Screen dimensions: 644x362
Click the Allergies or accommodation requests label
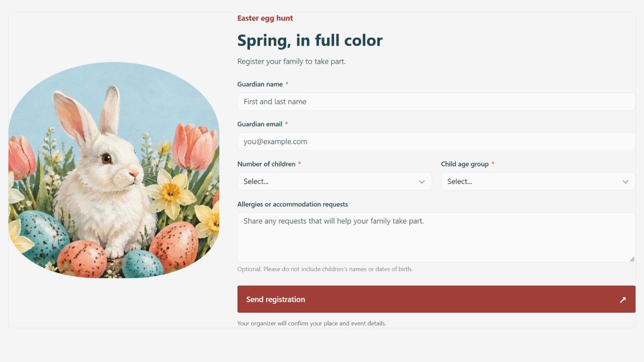293,204
